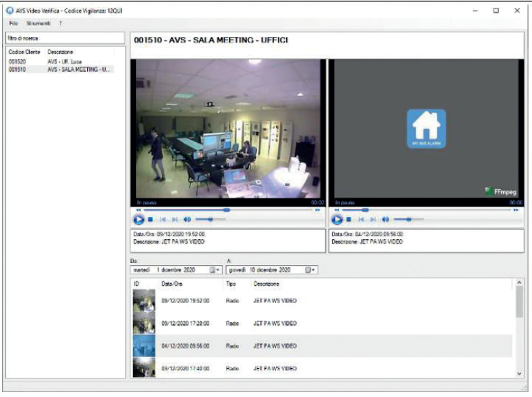The image size is (532, 397).
Task: Open the 'A' end date dropdown
Action: 310,270
